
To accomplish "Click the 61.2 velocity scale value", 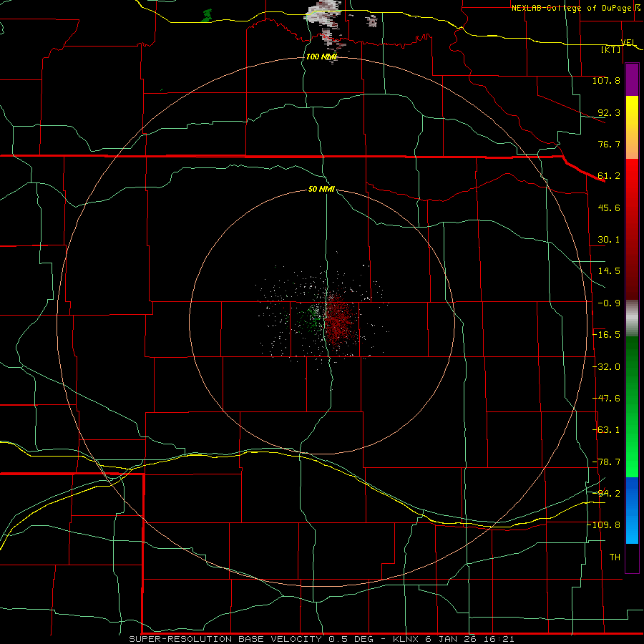I will point(609,176).
